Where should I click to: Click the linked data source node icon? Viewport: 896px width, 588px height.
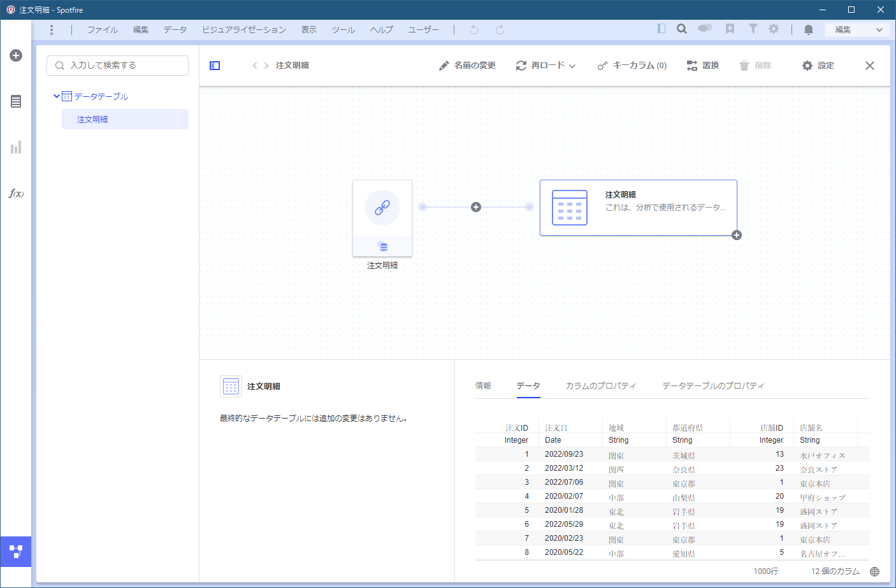tap(382, 208)
